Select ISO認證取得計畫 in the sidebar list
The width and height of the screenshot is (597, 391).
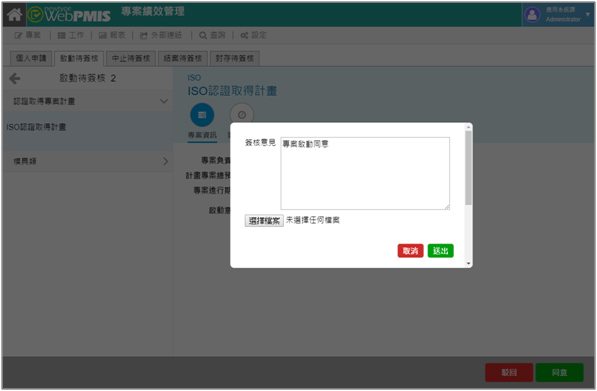[88, 127]
